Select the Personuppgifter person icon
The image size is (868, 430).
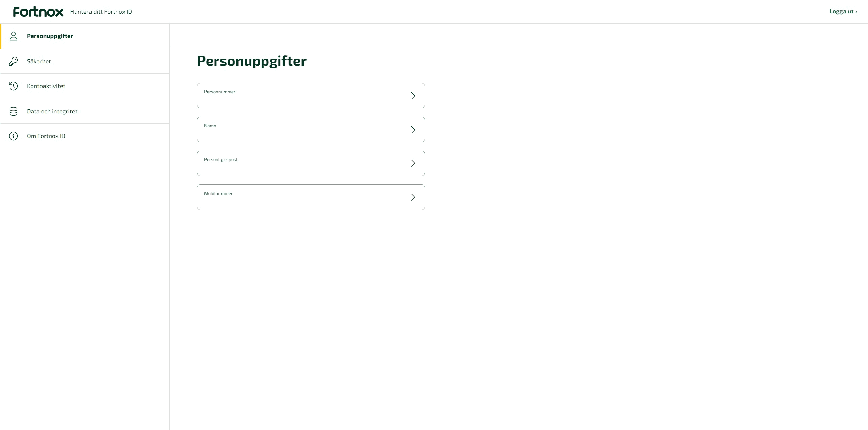click(13, 36)
